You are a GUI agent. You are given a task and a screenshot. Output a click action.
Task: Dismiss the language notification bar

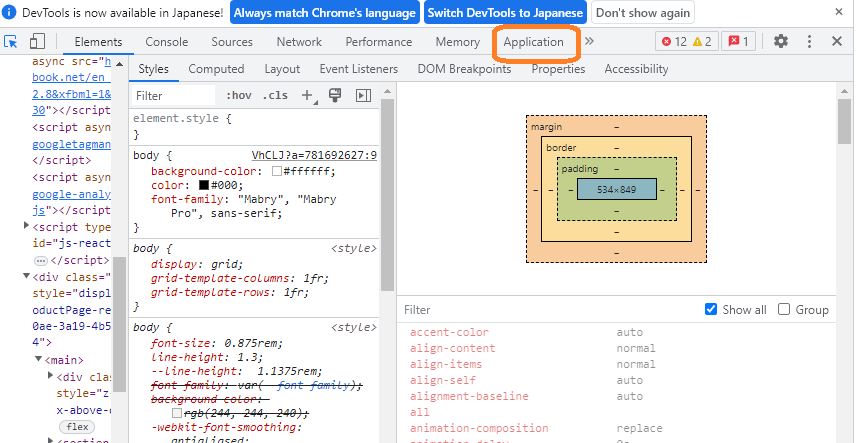pos(839,11)
